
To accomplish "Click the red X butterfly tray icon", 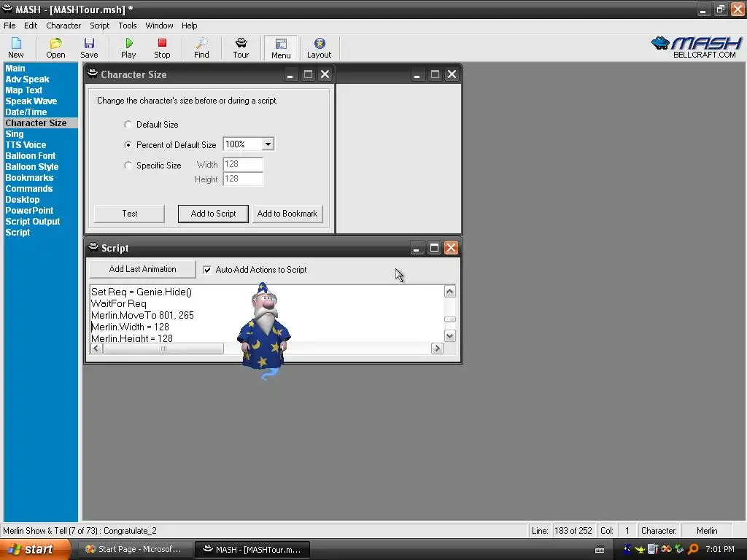I will point(666,549).
